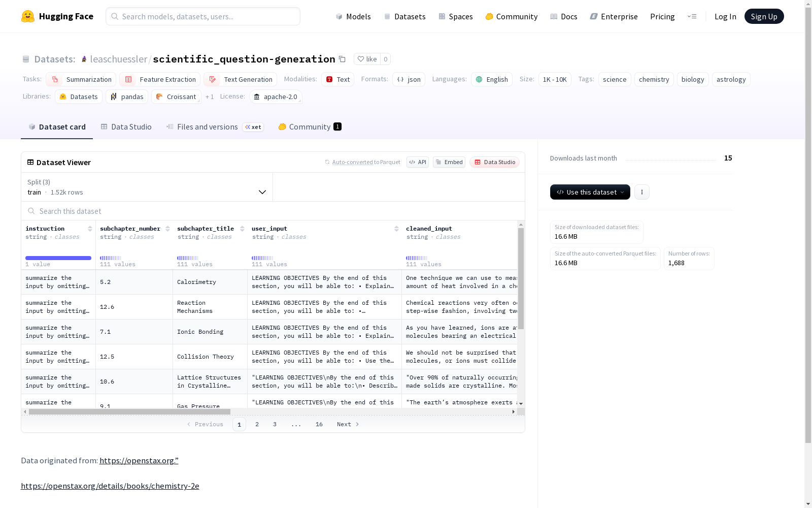Click the apache-2.0 license tag
This screenshot has height=508, width=812.
click(x=276, y=97)
